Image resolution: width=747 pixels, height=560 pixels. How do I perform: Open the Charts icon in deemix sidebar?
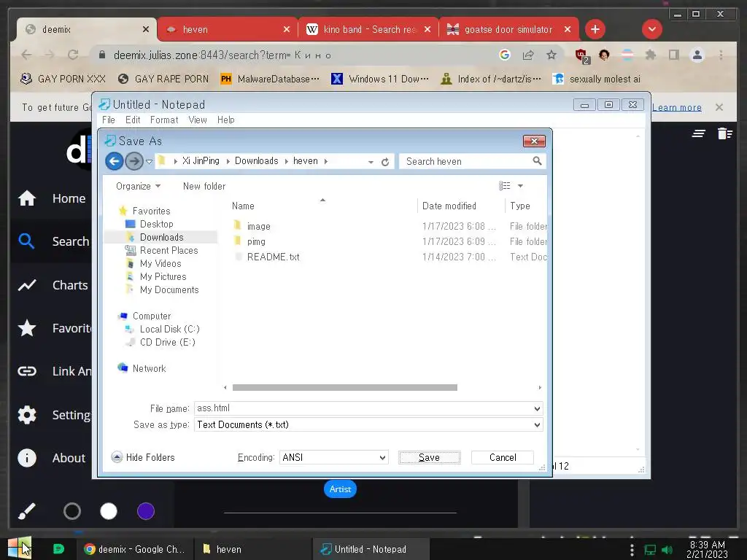coord(27,285)
